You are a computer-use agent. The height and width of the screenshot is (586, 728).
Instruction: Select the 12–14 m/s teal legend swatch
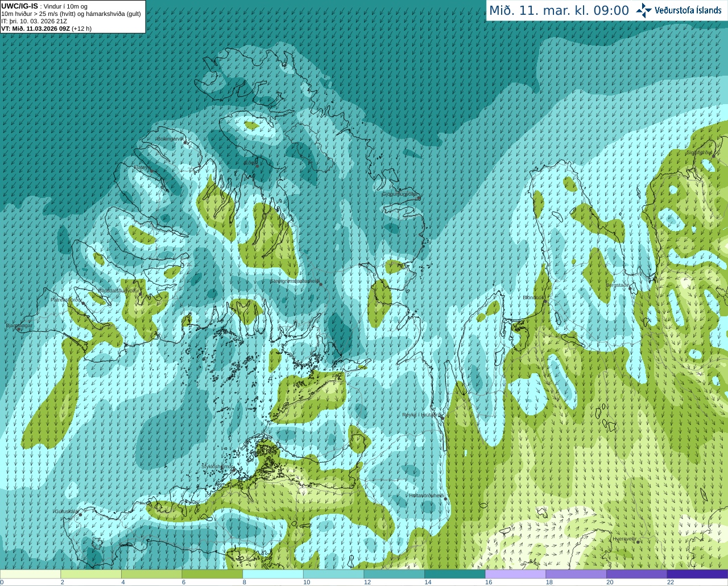tap(394, 574)
